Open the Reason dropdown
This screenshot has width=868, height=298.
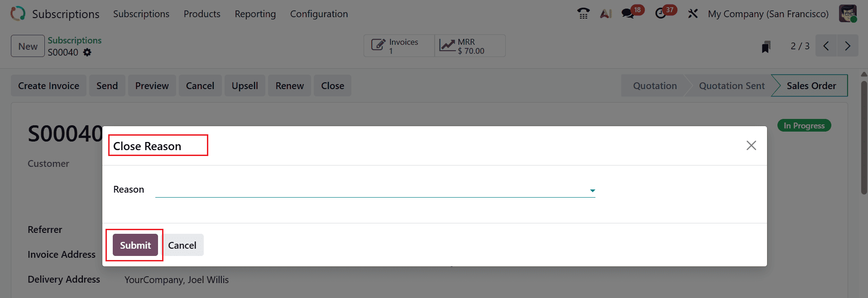pos(592,190)
